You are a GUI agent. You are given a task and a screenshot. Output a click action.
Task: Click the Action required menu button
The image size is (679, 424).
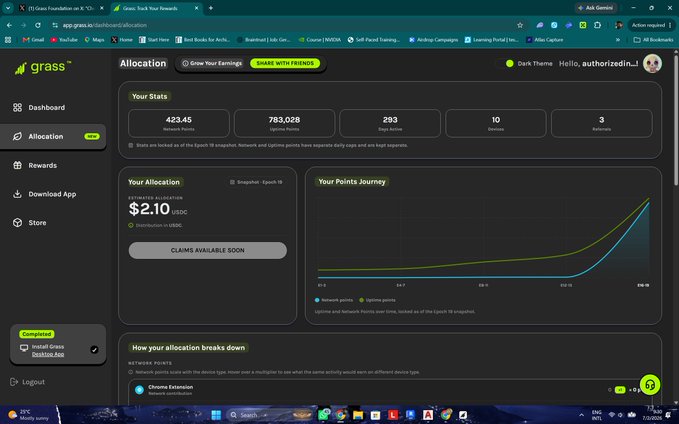coord(651,26)
